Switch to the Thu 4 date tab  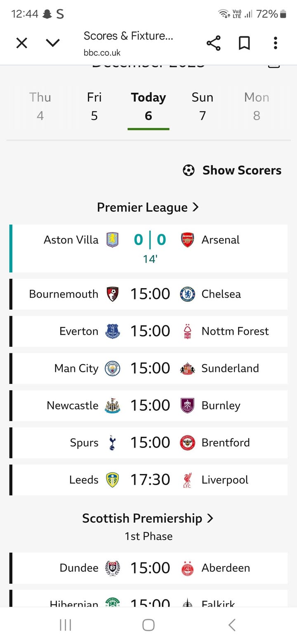[40, 106]
